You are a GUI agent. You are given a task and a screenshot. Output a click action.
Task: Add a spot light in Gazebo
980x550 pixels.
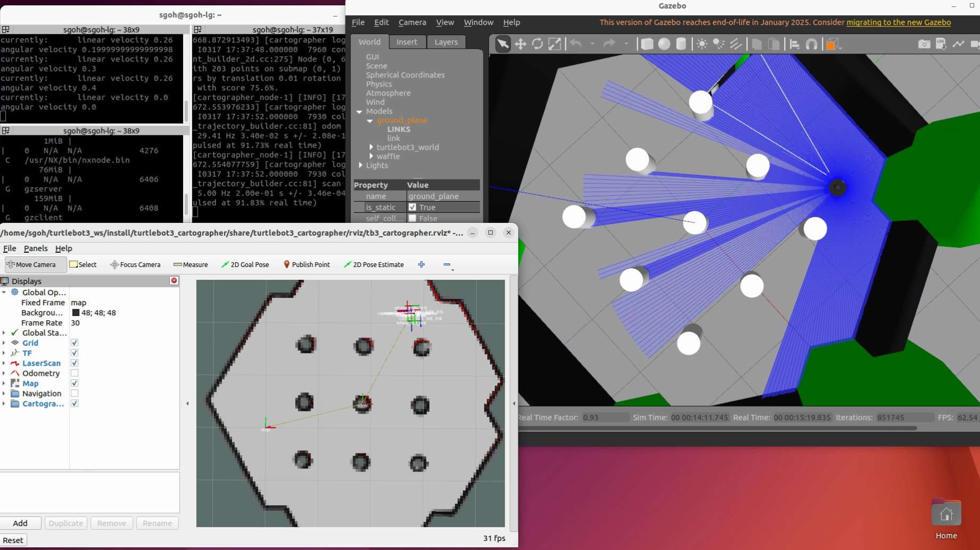point(719,44)
